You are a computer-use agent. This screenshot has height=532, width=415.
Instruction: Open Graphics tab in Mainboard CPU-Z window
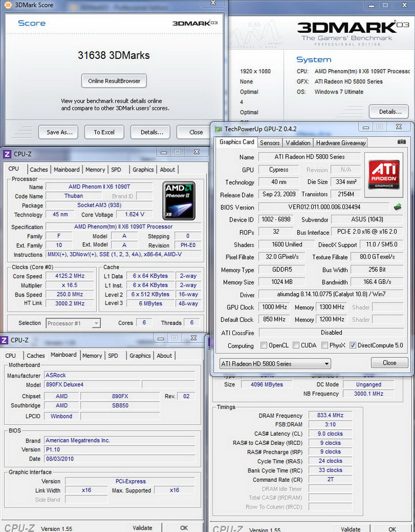pyautogui.click(x=139, y=355)
